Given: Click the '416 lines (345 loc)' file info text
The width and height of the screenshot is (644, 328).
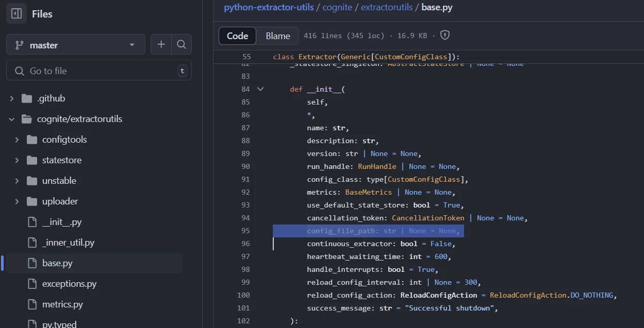Looking at the screenshot, I should (344, 36).
